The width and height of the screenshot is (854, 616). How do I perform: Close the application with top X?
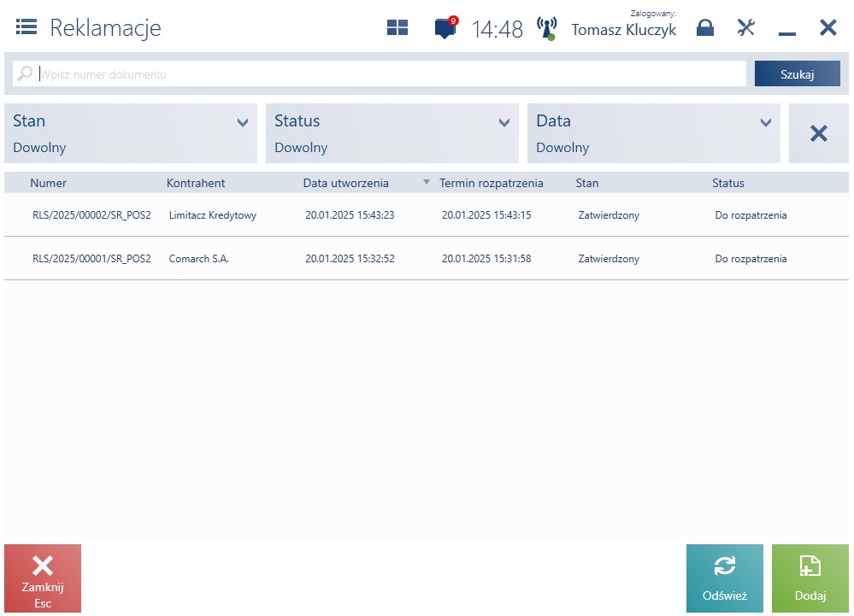click(x=827, y=27)
